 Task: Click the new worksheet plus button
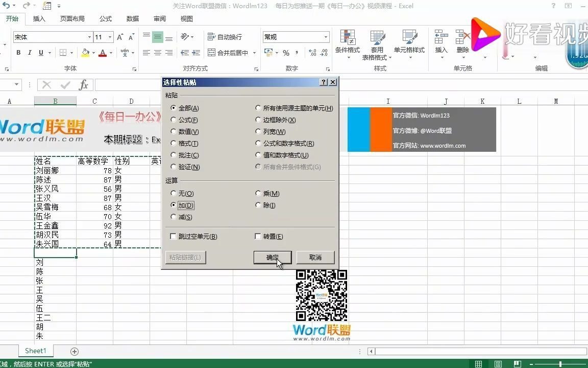point(74,351)
